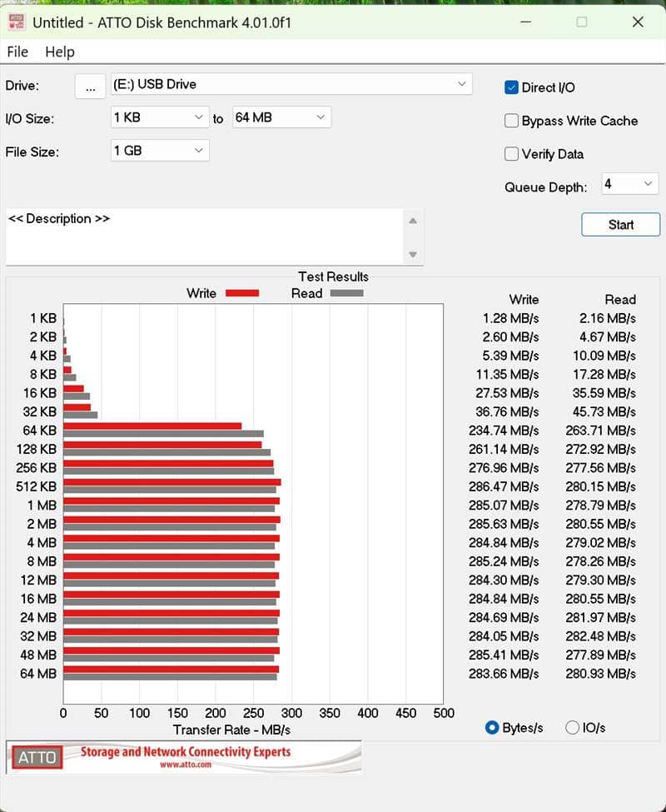Maximize the ATTO Disk Benchmark window
Viewport: 666px width, 812px height.
pyautogui.click(x=582, y=22)
